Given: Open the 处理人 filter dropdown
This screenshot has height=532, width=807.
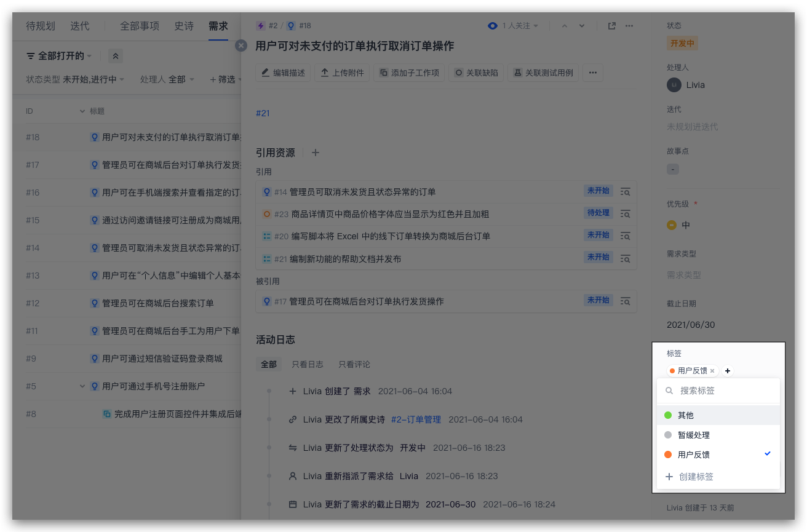Looking at the screenshot, I should [x=167, y=79].
